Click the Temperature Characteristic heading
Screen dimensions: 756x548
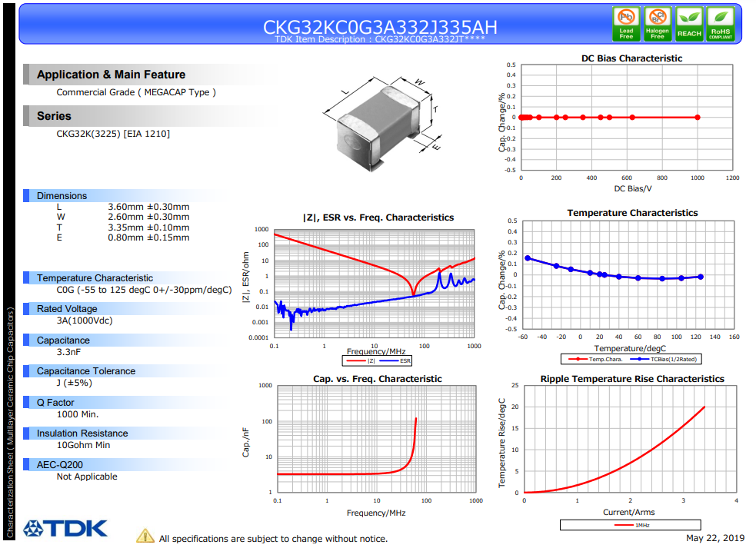(95, 278)
